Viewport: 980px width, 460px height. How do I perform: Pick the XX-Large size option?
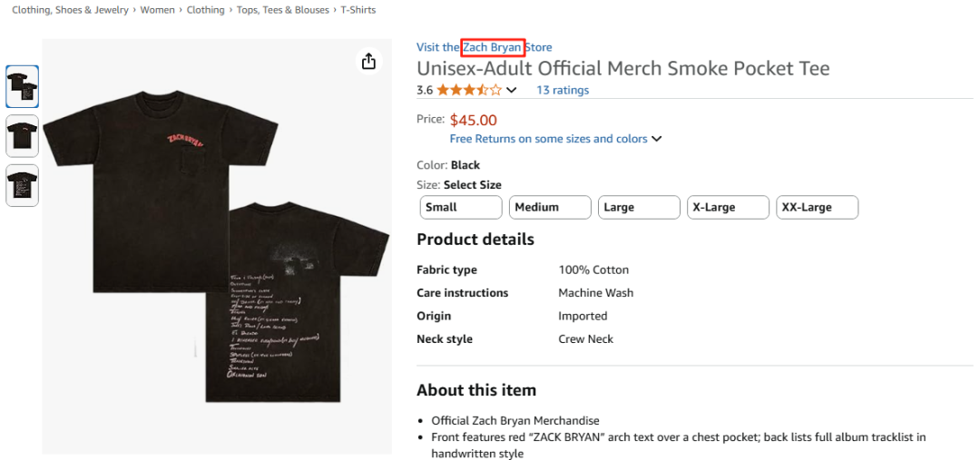coord(817,207)
